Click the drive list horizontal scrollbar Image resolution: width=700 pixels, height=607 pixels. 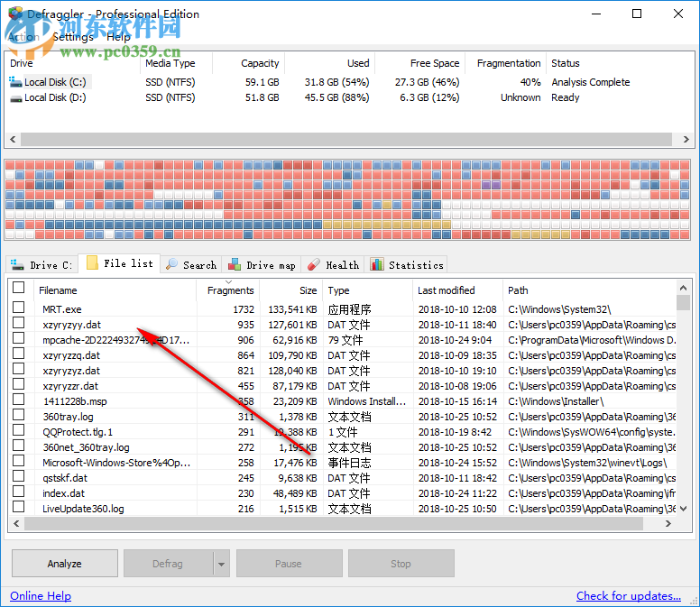click(346, 139)
